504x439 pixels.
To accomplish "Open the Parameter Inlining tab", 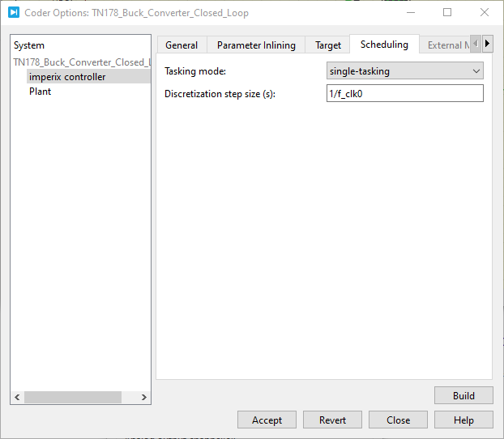I will (257, 45).
